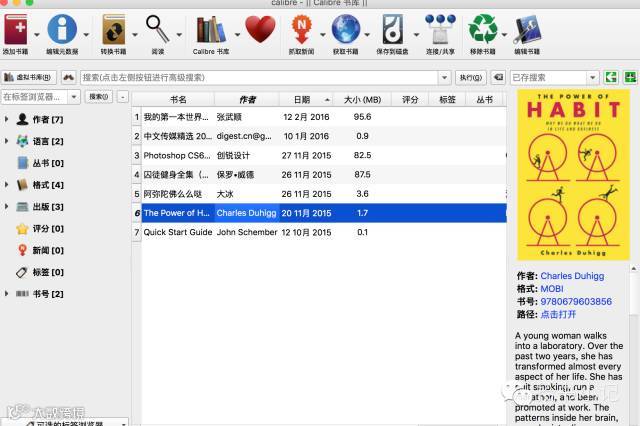
Task: Open Convert books dropdown arrow
Action: coord(135,35)
